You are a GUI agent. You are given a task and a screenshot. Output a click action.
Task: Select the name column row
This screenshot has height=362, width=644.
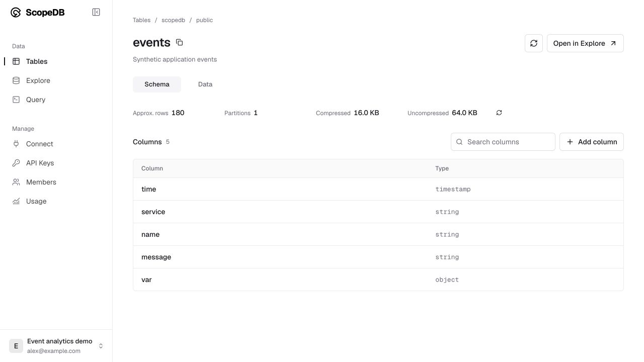tap(378, 234)
